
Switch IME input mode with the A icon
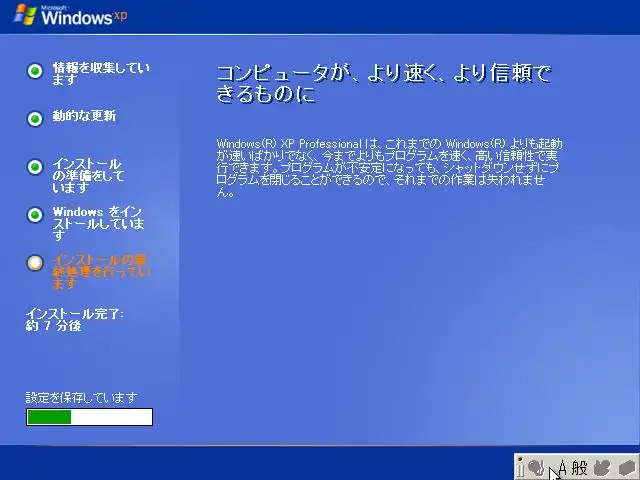tap(563, 468)
